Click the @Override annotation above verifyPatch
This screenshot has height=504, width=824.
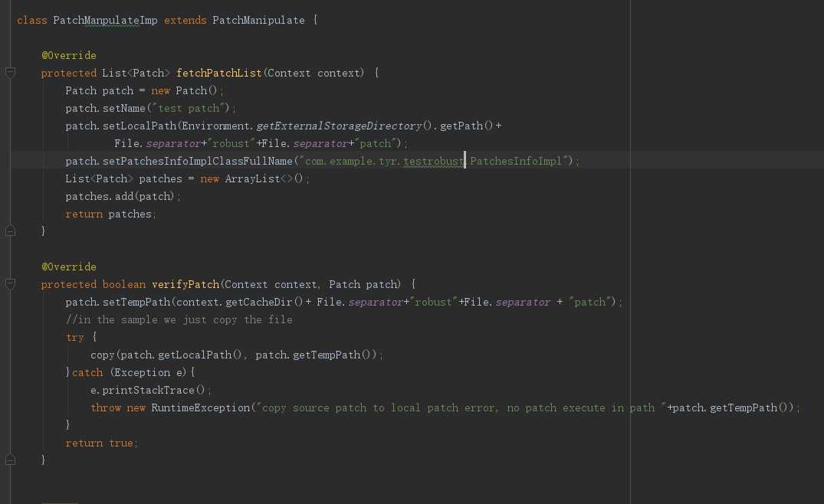click(x=68, y=267)
